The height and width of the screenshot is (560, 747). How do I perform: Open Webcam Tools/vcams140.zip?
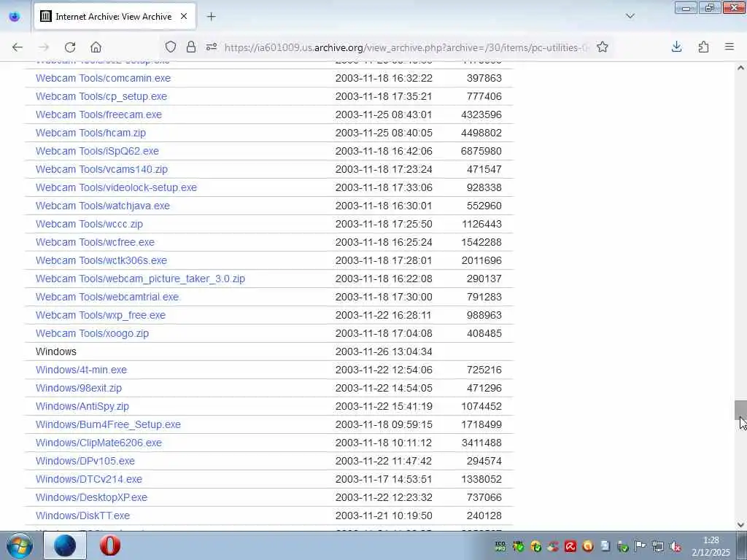101,169
